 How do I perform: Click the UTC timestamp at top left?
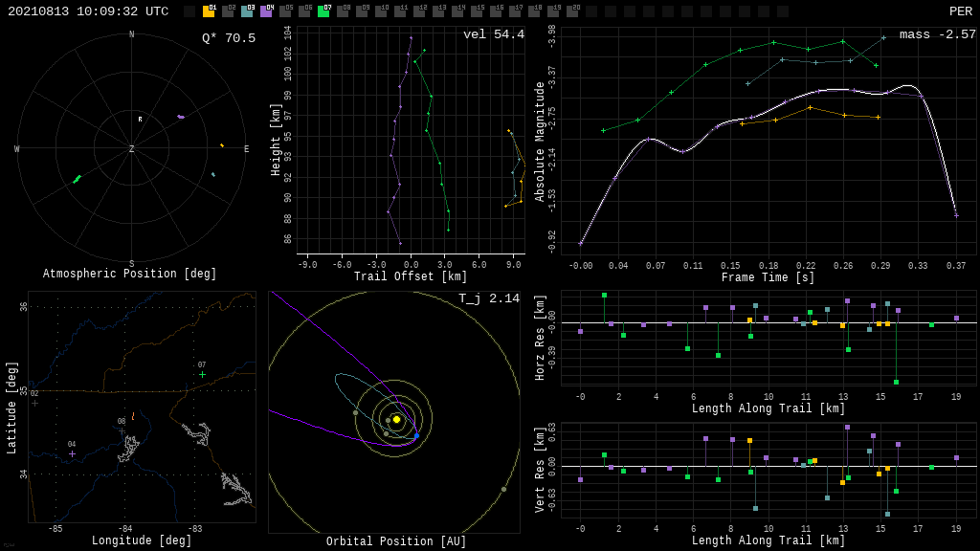point(88,11)
